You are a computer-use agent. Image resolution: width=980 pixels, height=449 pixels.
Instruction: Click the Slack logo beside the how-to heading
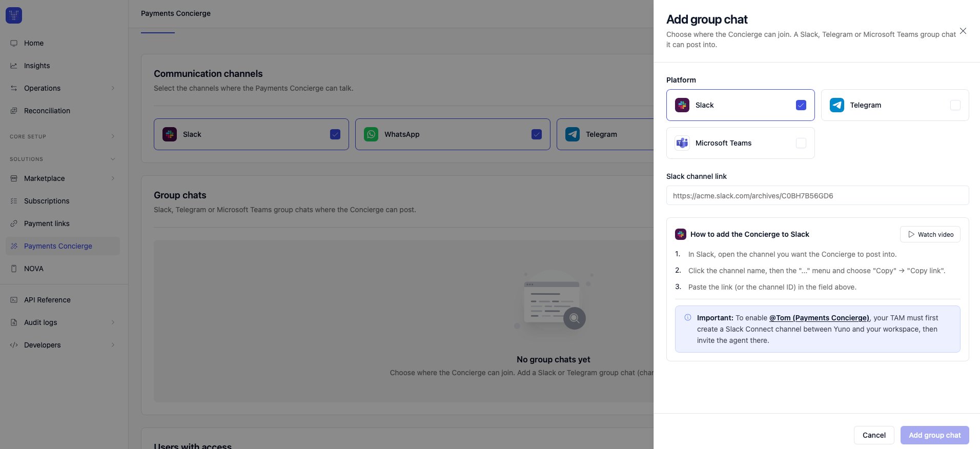[x=681, y=234]
